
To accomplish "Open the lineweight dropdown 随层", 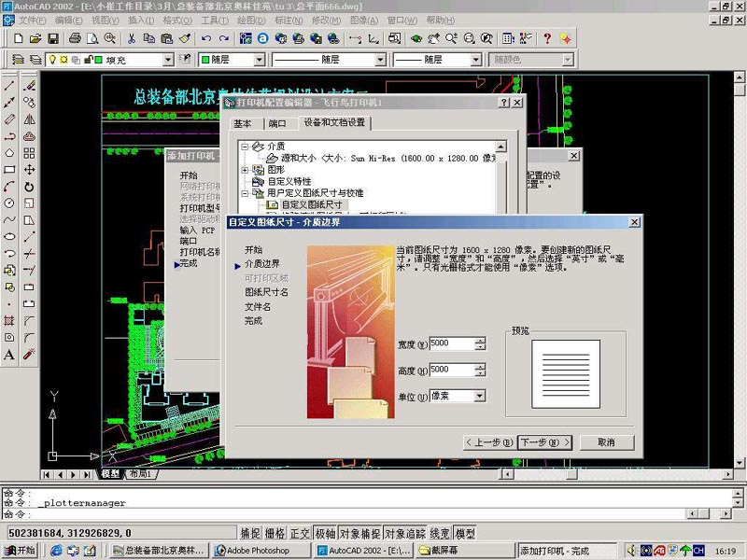I will click(x=475, y=60).
